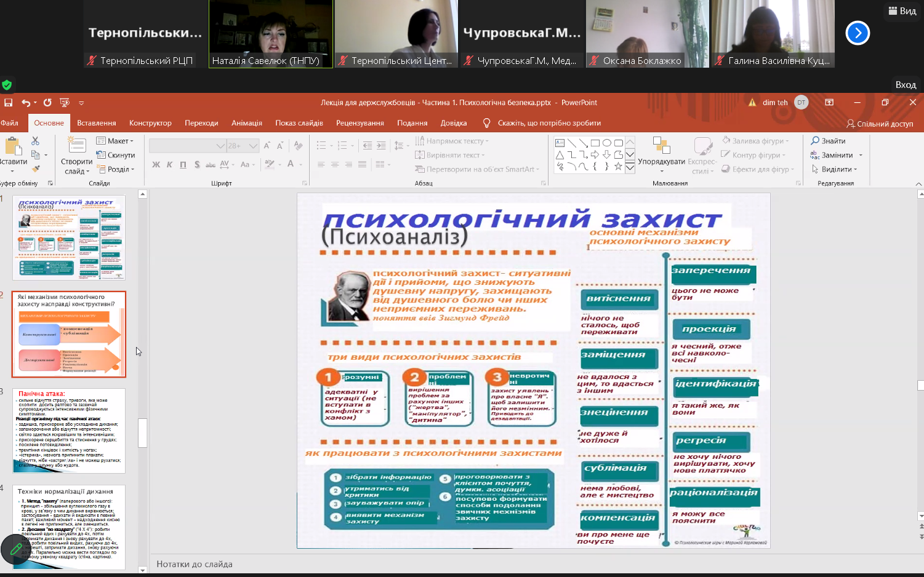
Task: Copy selection using the copy icon
Action: coord(35,154)
